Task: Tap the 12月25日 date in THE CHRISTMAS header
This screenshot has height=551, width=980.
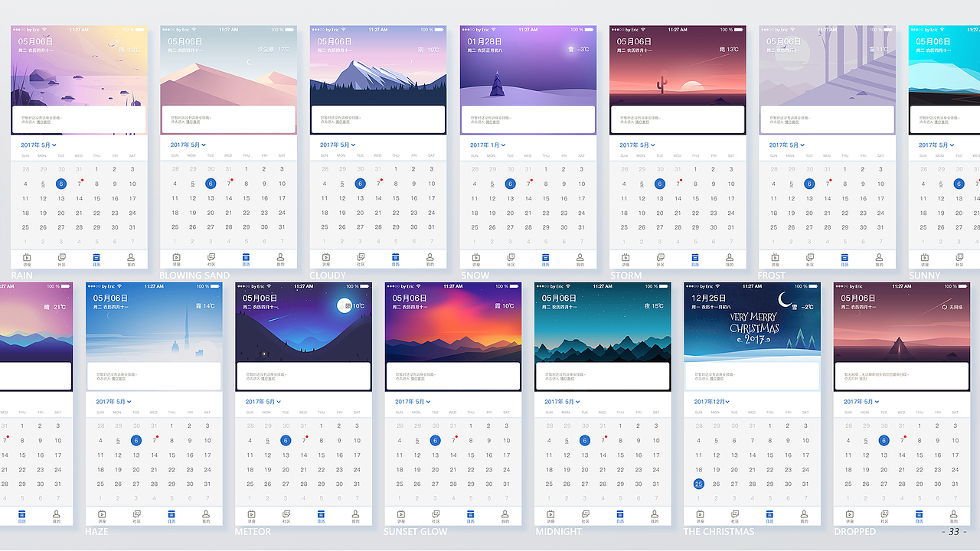Action: click(709, 298)
